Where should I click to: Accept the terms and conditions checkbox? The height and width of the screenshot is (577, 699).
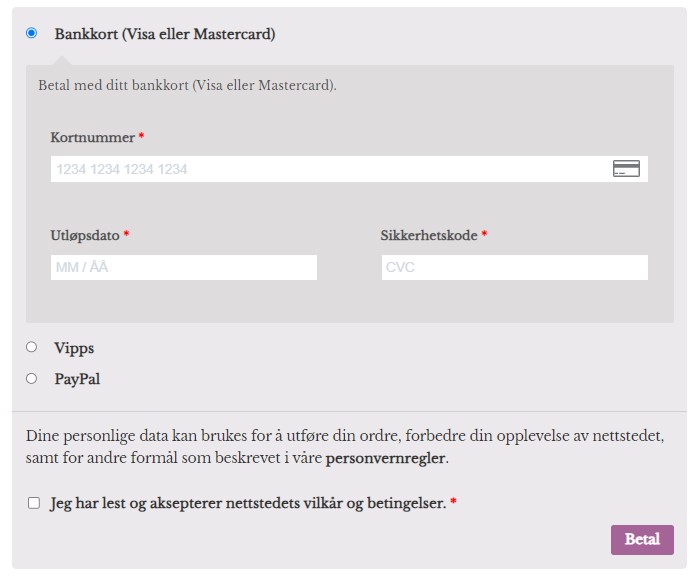34,503
